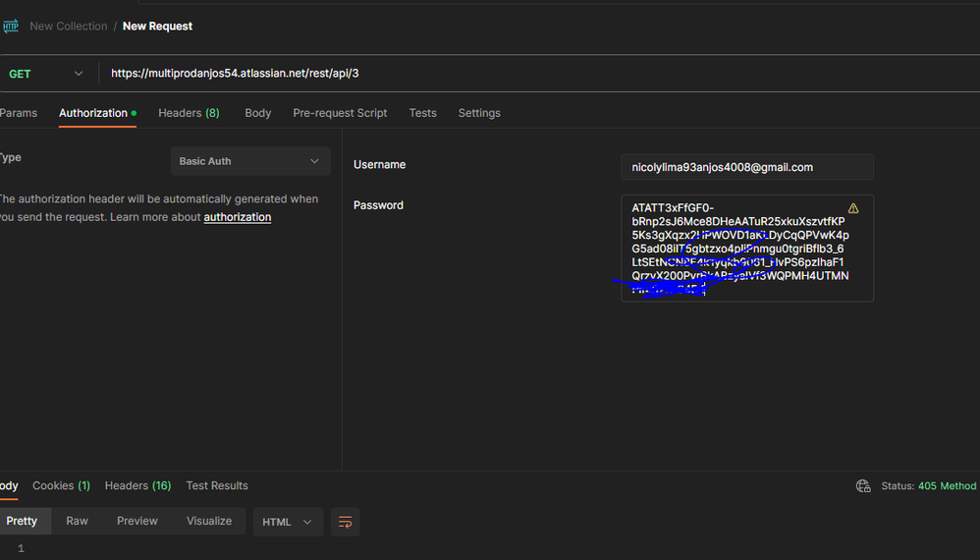Screen dimensions: 980x560
Task: Click the Username input field
Action: click(747, 167)
